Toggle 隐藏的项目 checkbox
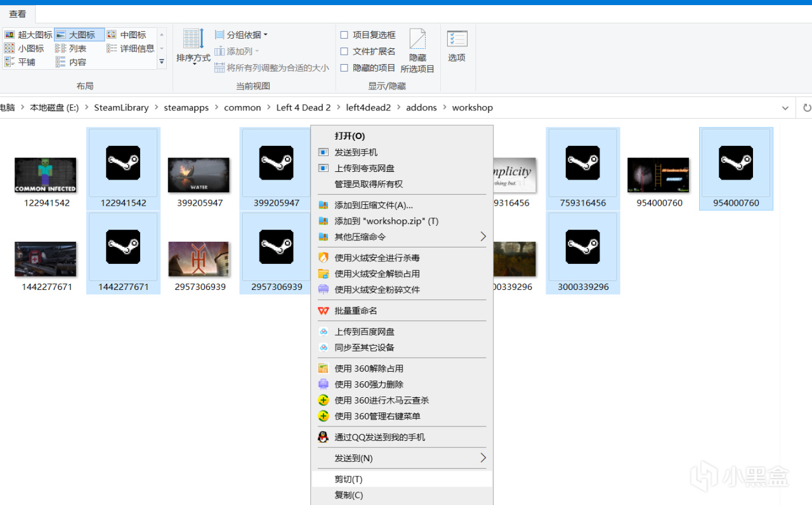Viewport: 812px width, 505px height. click(344, 68)
